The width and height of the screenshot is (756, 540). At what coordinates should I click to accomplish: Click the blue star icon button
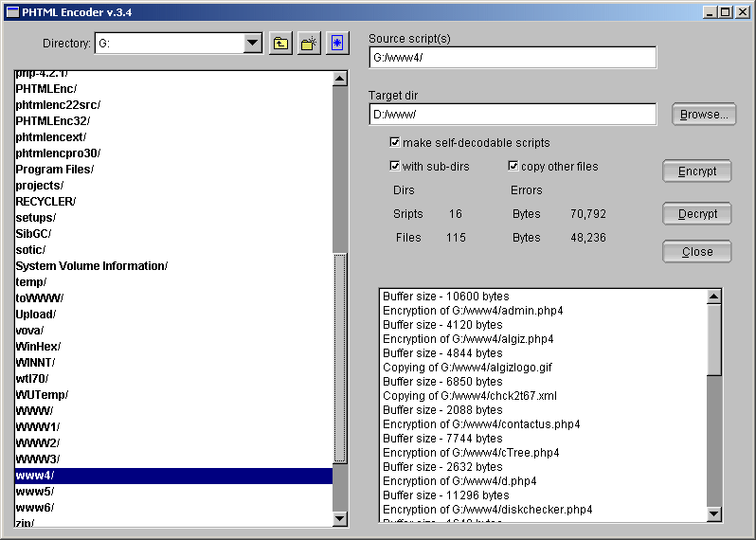coord(337,44)
